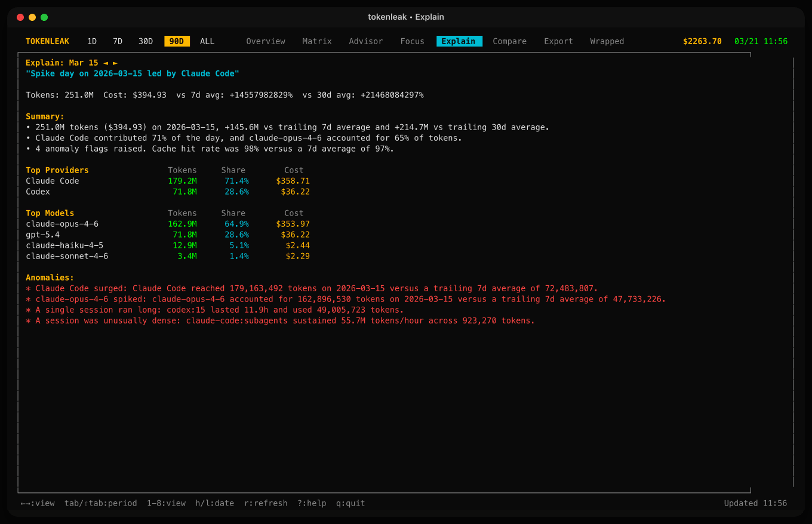812x524 pixels.
Task: Click the unusually dense session anomaly
Action: coord(281,320)
